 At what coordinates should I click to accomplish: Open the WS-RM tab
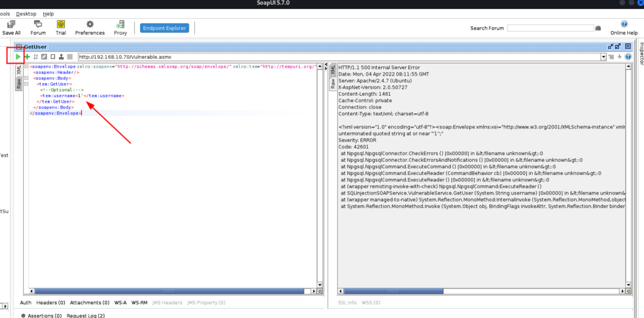point(139,303)
